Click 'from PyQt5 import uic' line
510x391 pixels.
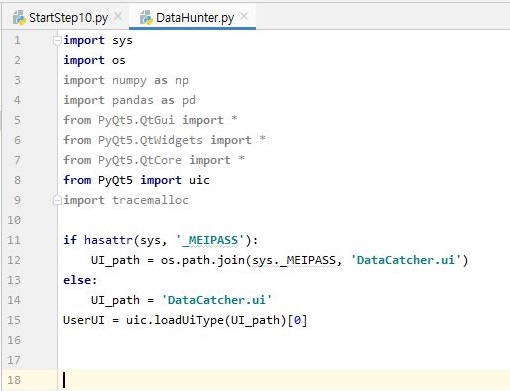(x=136, y=180)
